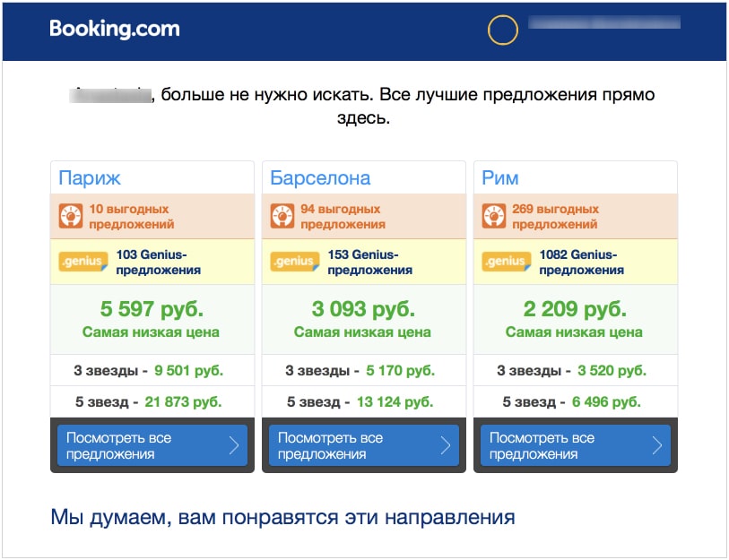Click 'Самая низкая цена' under Париж's price
729x560 pixels.
[152, 332]
